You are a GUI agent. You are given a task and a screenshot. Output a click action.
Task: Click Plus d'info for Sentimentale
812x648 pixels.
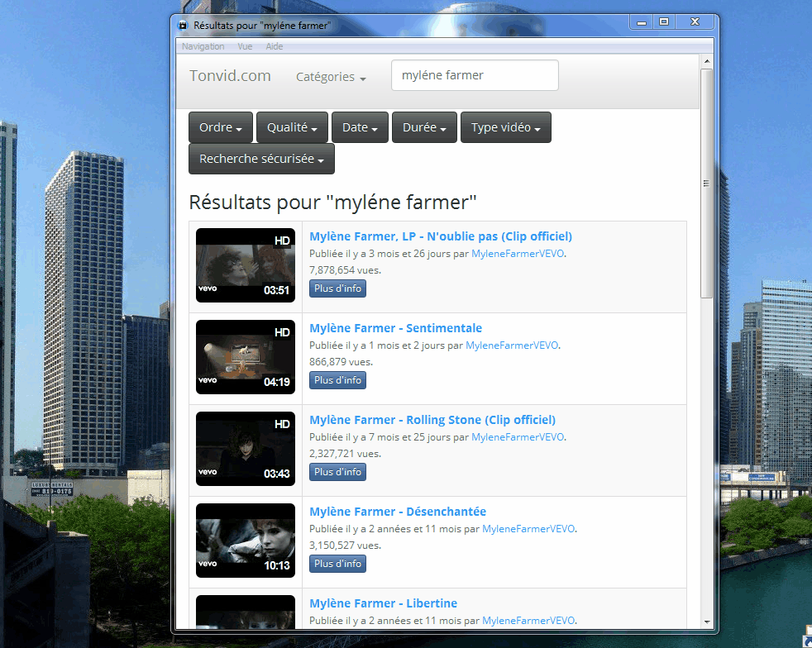[337, 380]
